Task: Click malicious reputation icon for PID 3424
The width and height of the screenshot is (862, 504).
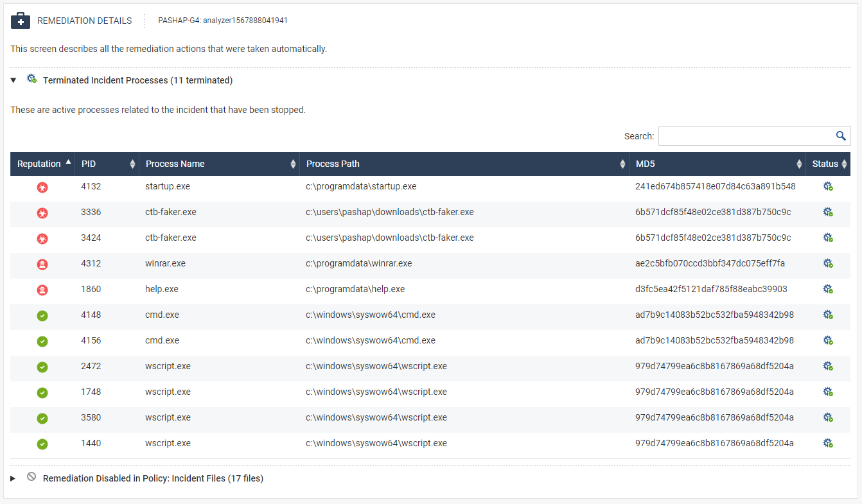Action: click(42, 239)
